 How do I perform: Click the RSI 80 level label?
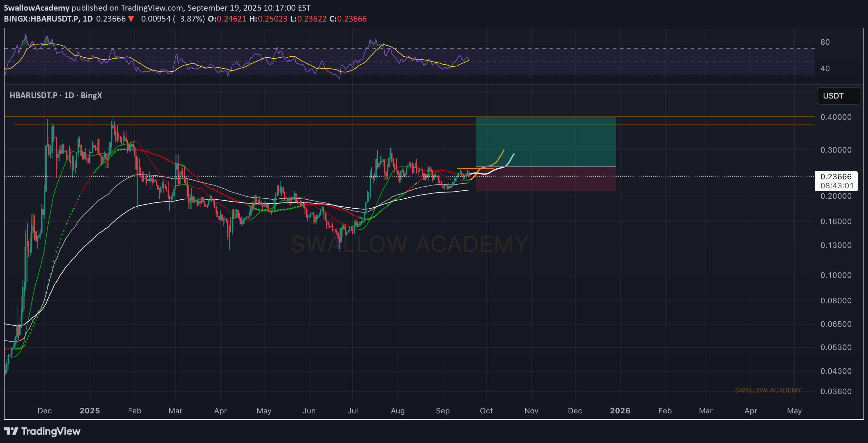click(x=825, y=42)
